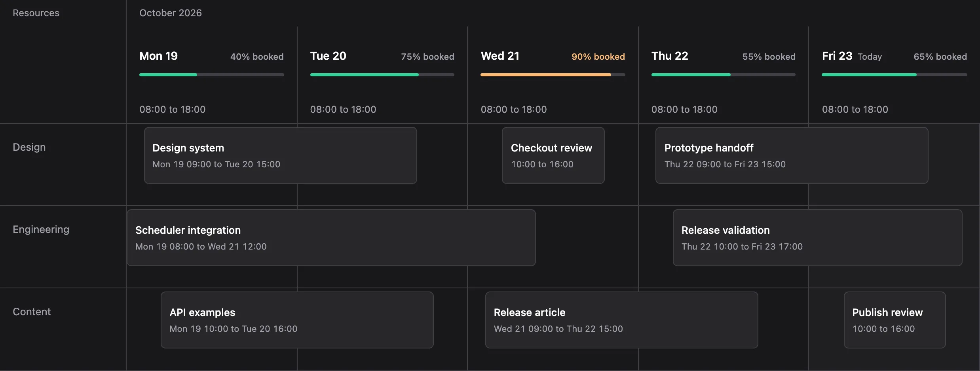
Task: Open the Release article event
Action: 621,320
